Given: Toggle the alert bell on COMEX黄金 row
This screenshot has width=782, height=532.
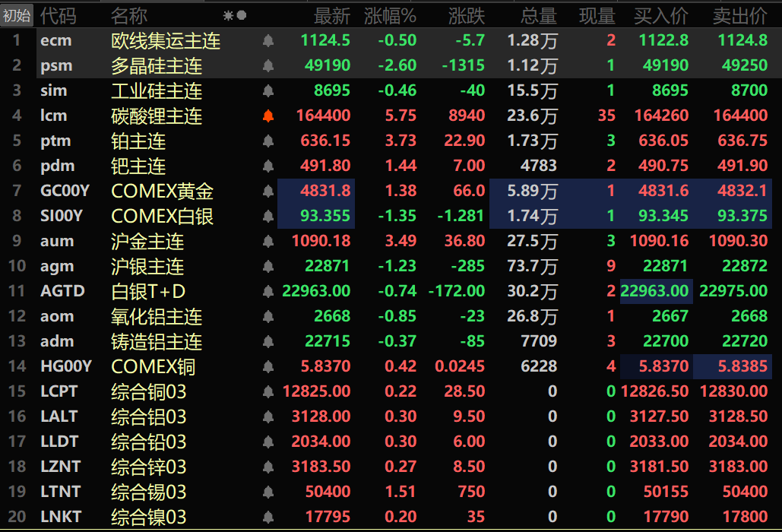Looking at the screenshot, I should [x=268, y=192].
